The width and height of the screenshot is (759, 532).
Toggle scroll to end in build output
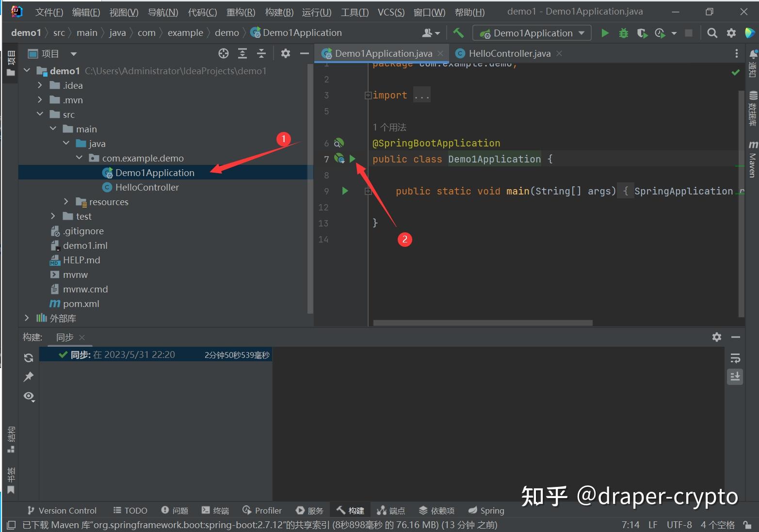click(x=735, y=377)
